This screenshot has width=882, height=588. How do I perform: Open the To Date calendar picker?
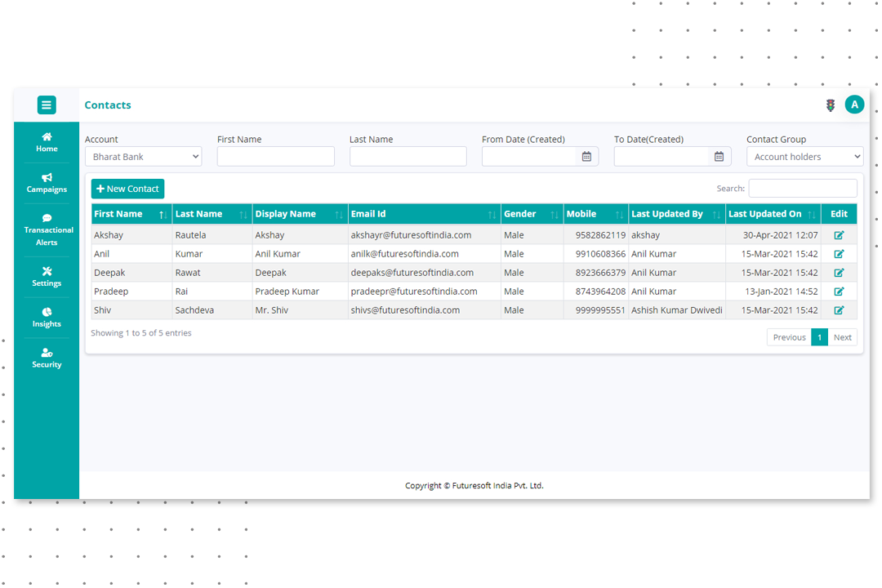(x=719, y=157)
